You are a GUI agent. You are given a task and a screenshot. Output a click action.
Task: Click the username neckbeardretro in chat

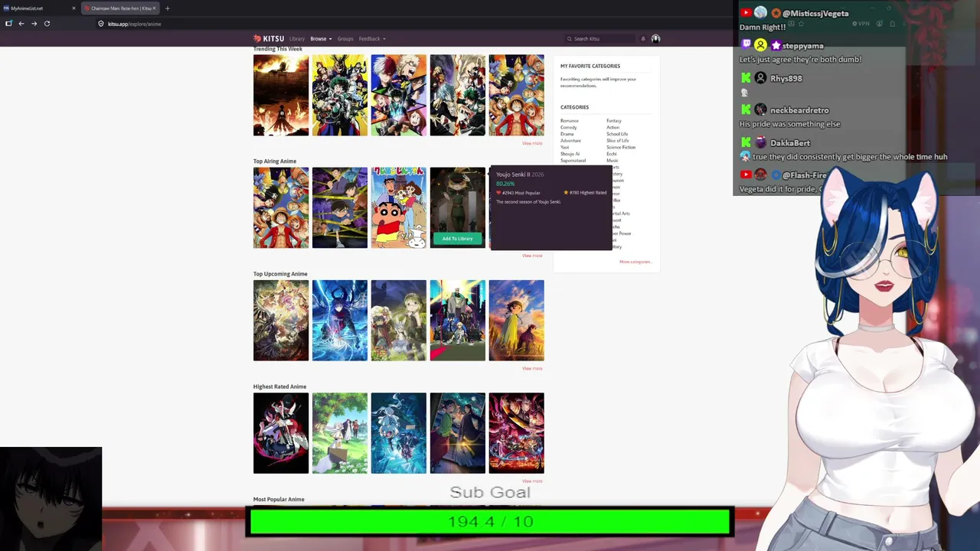click(799, 110)
